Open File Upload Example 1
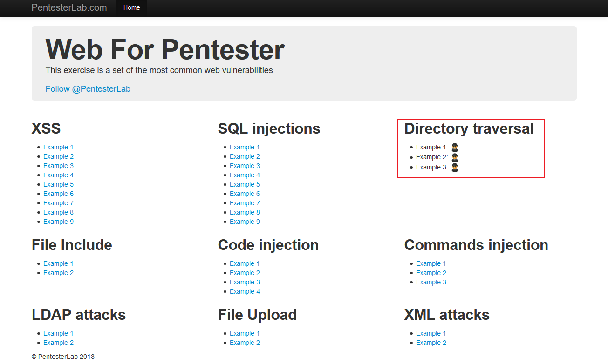Image resolution: width=608 pixels, height=364 pixels. pos(245,333)
